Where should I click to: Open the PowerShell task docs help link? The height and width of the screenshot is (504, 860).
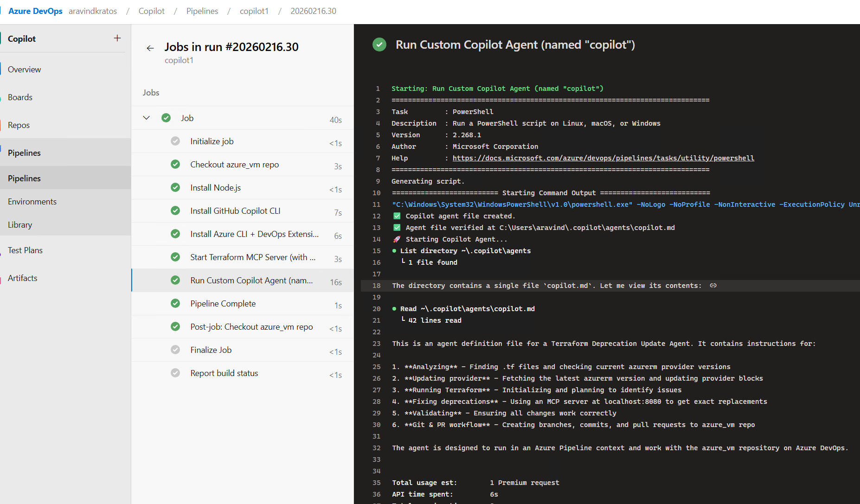[x=603, y=158]
